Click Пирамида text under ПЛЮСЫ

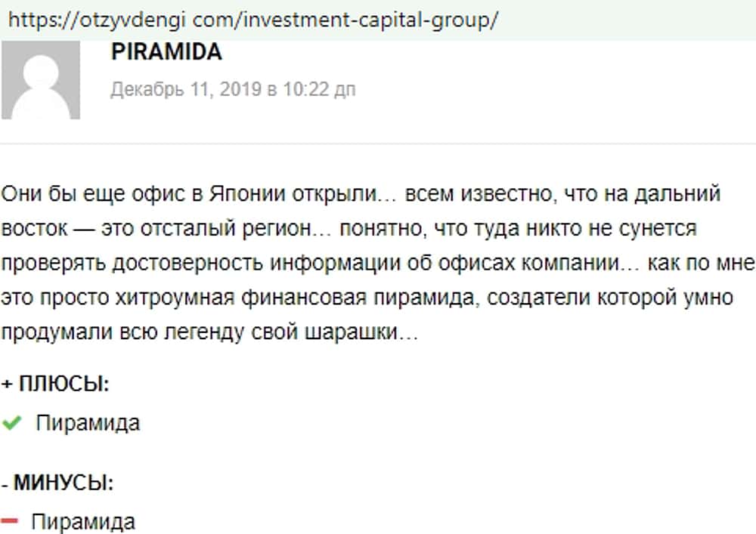coord(88,423)
